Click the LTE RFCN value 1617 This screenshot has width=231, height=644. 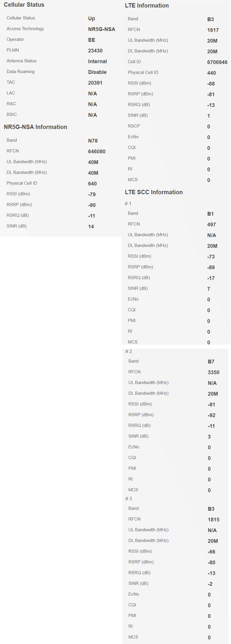(213, 30)
